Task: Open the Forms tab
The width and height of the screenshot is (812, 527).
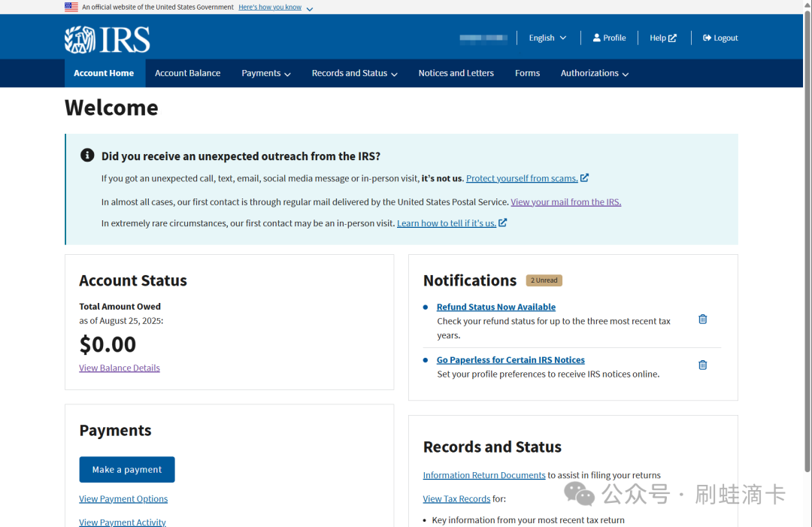Action: click(527, 73)
